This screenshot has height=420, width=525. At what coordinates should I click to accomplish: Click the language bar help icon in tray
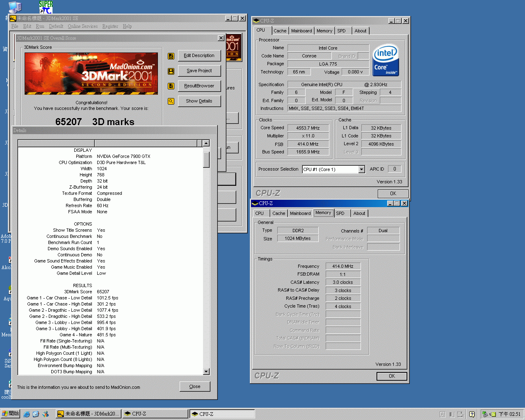coord(472,414)
